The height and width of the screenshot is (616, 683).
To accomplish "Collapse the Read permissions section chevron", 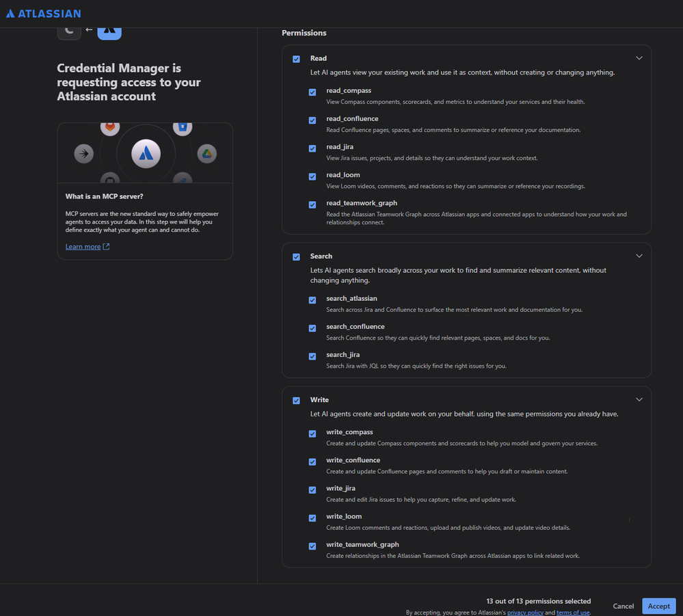I will coord(639,58).
